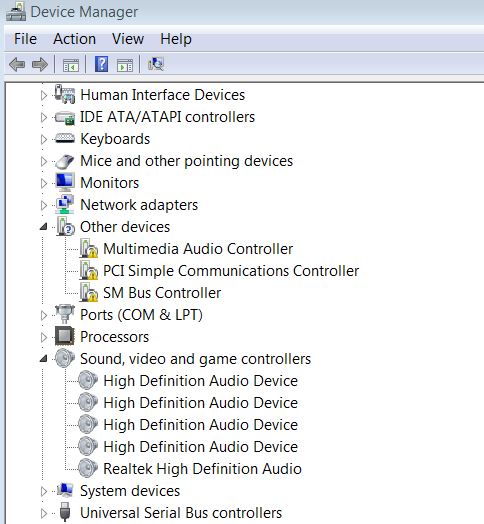
Task: Open the View menu
Action: point(128,39)
